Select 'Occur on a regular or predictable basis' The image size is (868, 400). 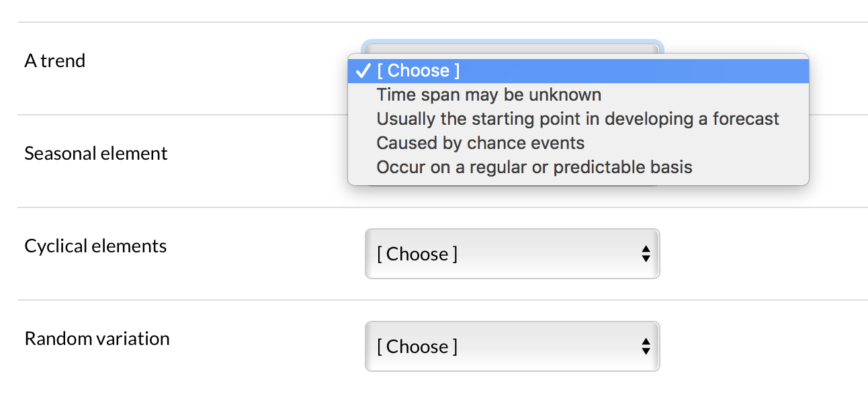[x=534, y=167]
